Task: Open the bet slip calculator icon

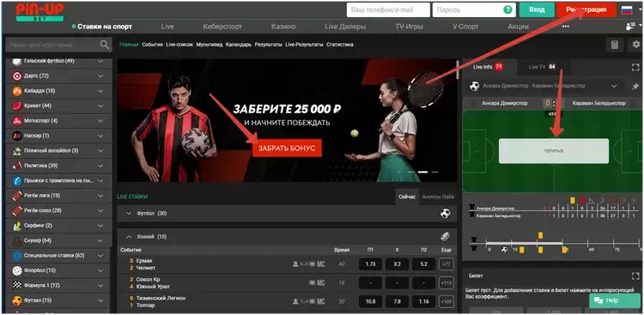Action: [x=615, y=45]
